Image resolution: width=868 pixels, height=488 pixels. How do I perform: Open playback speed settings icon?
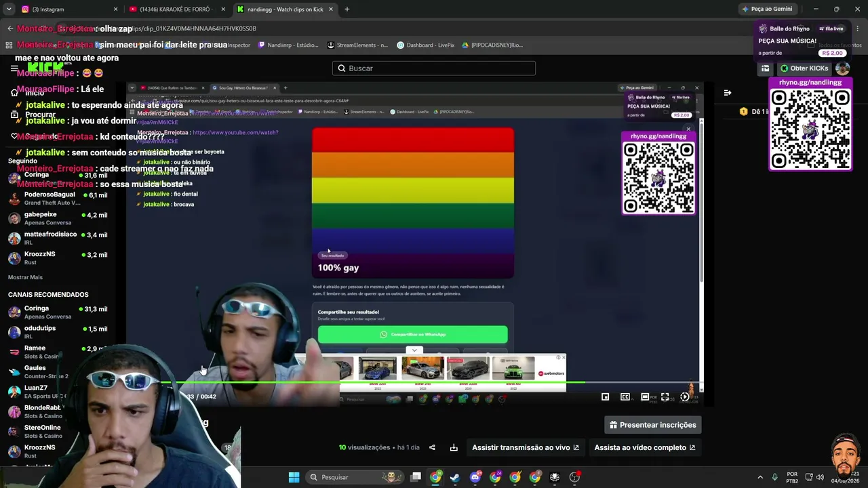click(685, 397)
